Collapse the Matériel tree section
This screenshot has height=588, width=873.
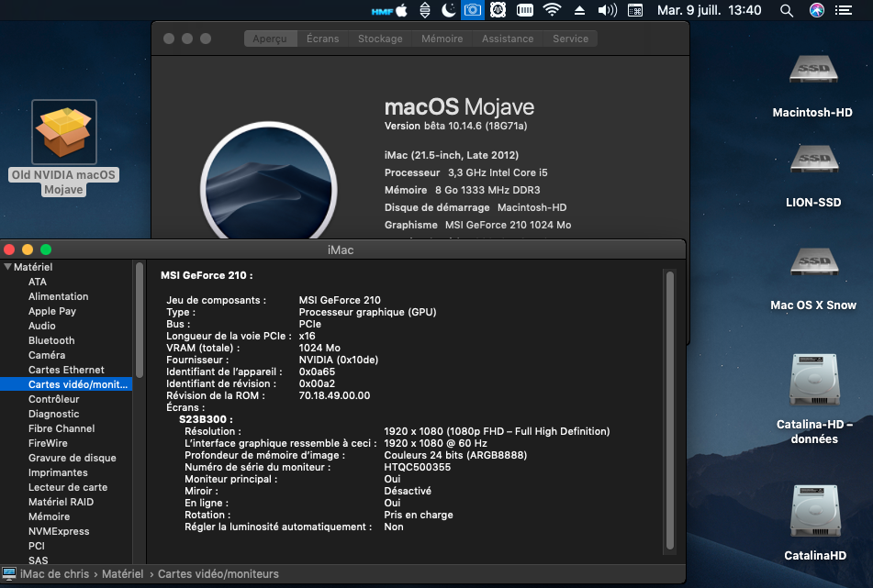7,266
